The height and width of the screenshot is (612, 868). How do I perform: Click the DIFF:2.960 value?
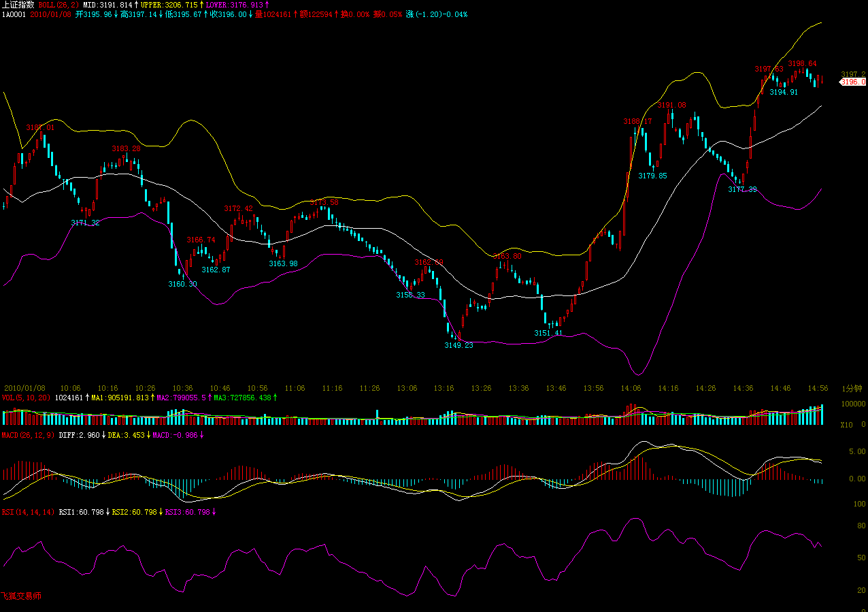pyautogui.click(x=79, y=434)
